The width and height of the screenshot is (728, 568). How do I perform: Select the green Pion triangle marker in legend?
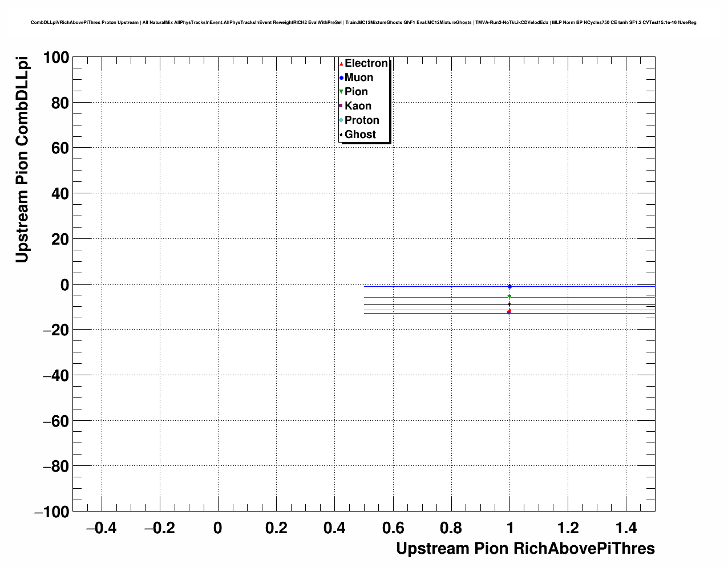tap(341, 92)
